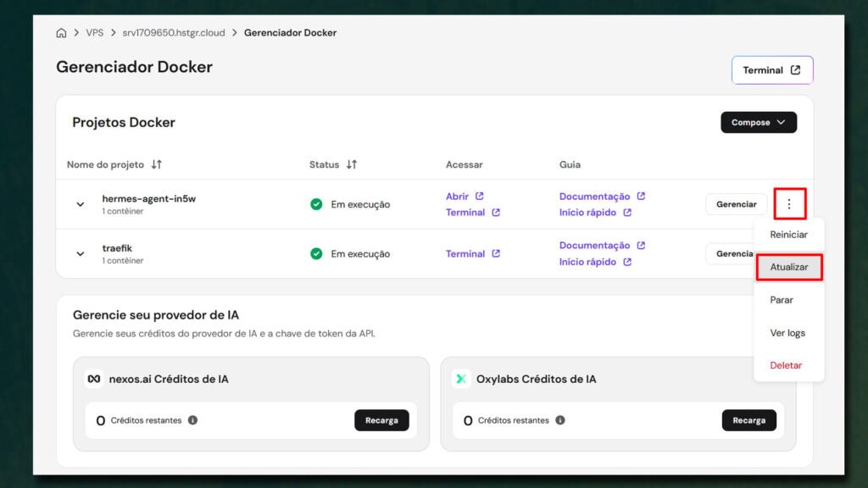Choose Ver logs from the context menu

click(x=789, y=333)
